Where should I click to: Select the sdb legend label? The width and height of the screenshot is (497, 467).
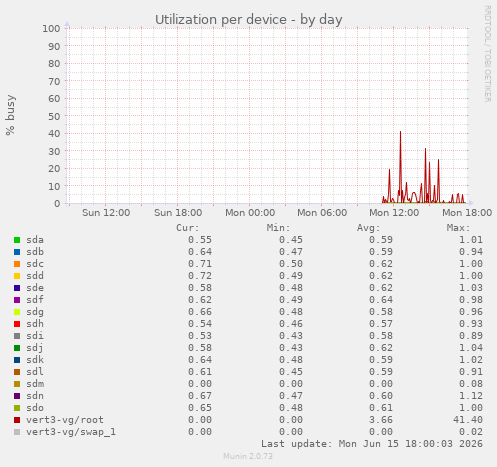tap(35, 252)
